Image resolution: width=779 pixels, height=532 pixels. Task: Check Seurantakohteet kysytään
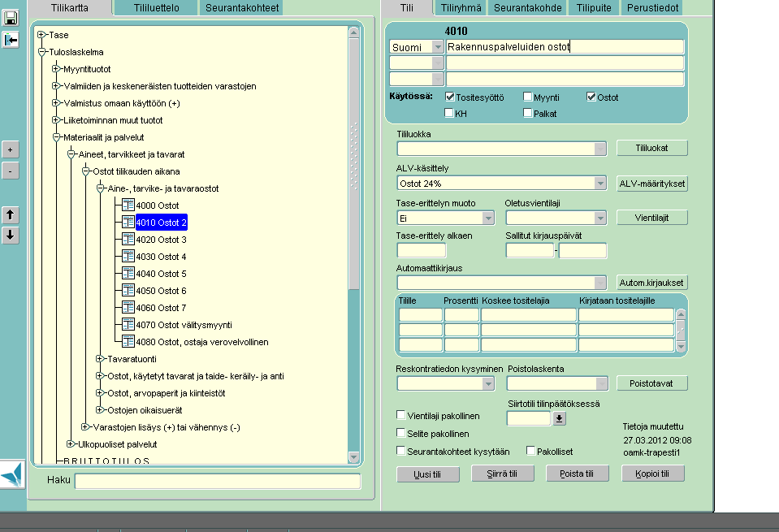(401, 451)
